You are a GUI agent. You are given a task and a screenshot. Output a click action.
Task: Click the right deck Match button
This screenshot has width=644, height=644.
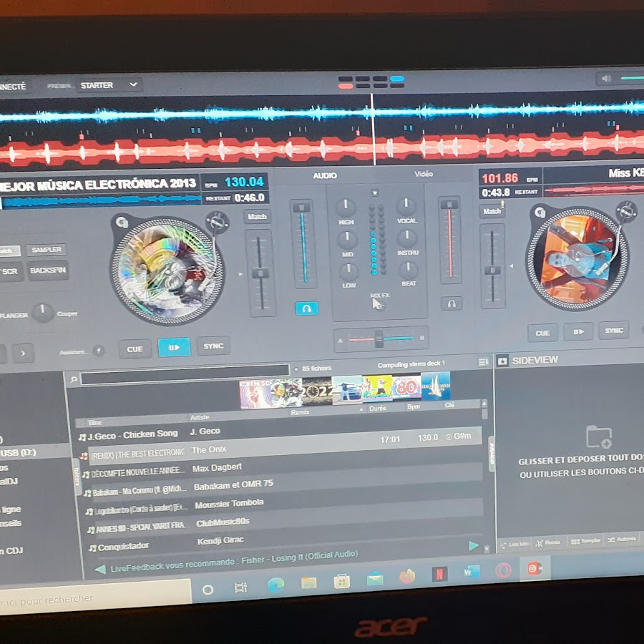492,211
